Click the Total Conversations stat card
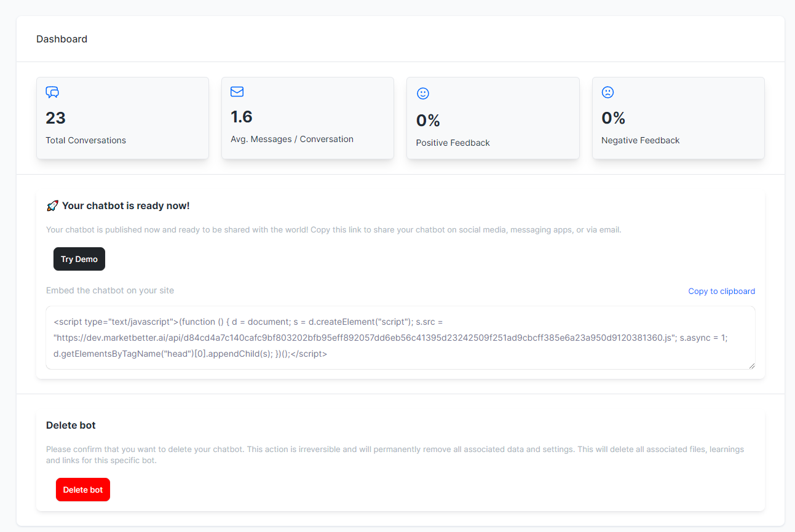This screenshot has width=795, height=532. (x=122, y=117)
